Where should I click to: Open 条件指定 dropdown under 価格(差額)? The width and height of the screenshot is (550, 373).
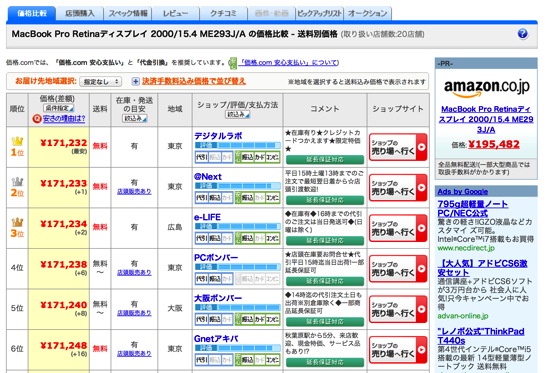point(58,108)
